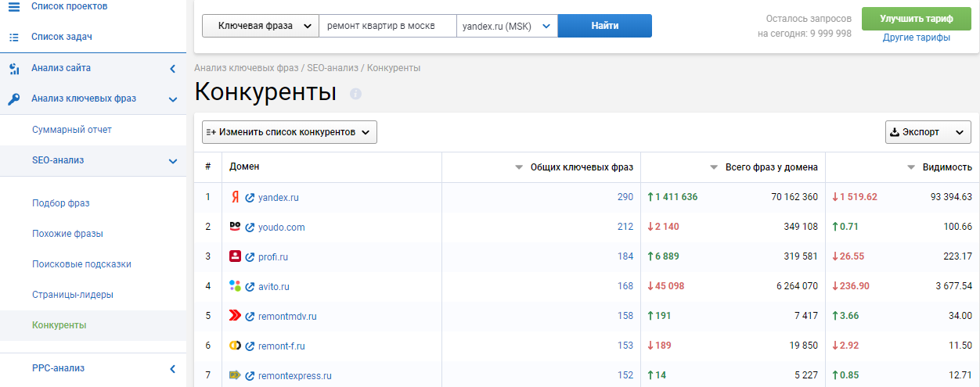Image resolution: width=980 pixels, height=387 pixels.
Task: Click the site analysis icon
Action: pyautogui.click(x=14, y=68)
